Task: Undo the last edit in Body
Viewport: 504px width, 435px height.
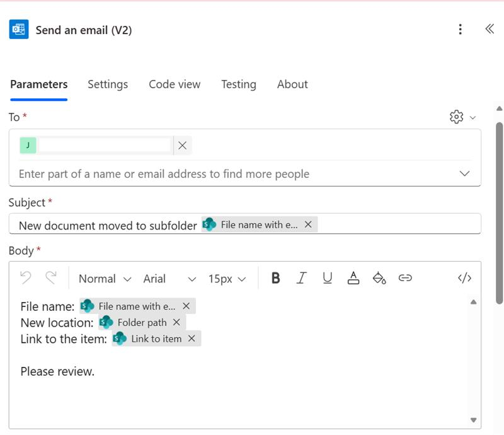Action: pos(26,278)
